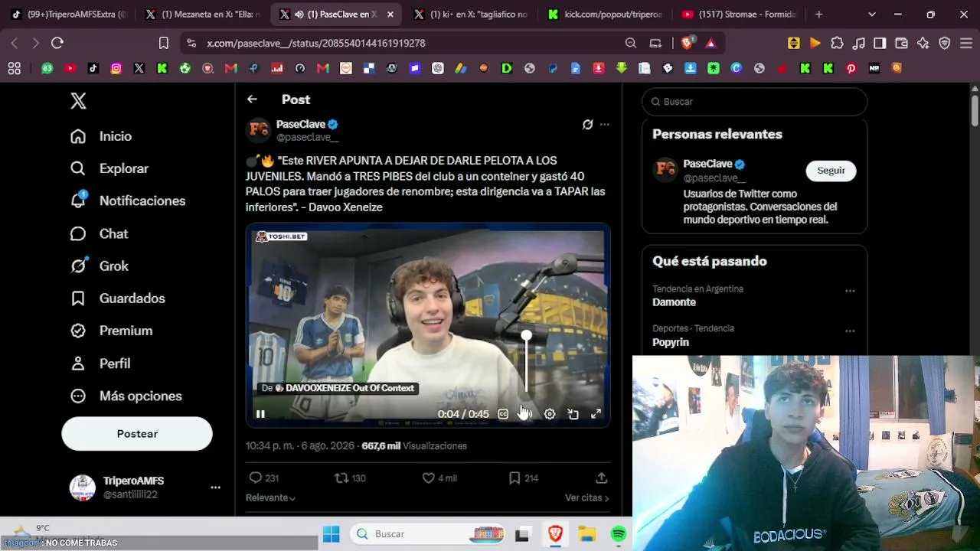Toggle the browser sidebar panel
The image size is (980, 551).
point(880,44)
